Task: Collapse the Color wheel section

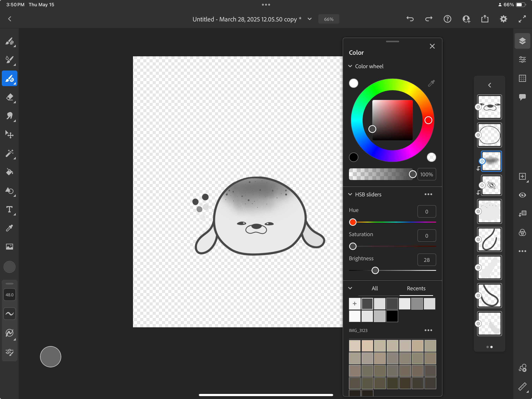Action: coord(350,66)
